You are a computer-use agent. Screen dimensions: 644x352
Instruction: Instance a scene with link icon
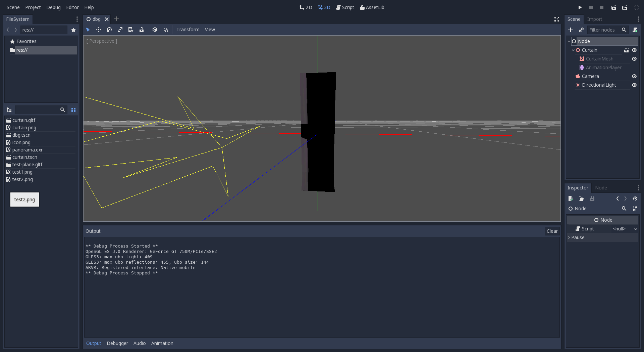[x=581, y=30]
